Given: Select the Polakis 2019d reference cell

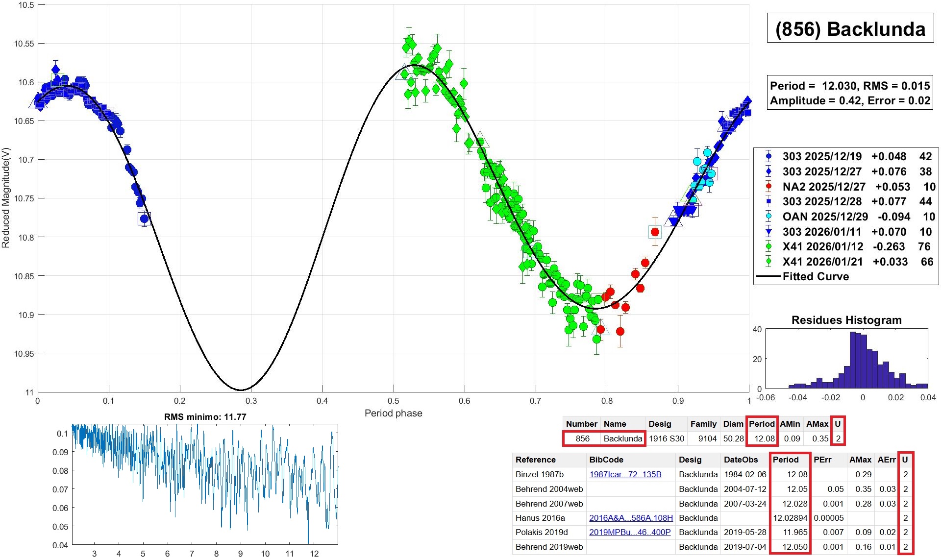Looking at the screenshot, I should pyautogui.click(x=542, y=532).
